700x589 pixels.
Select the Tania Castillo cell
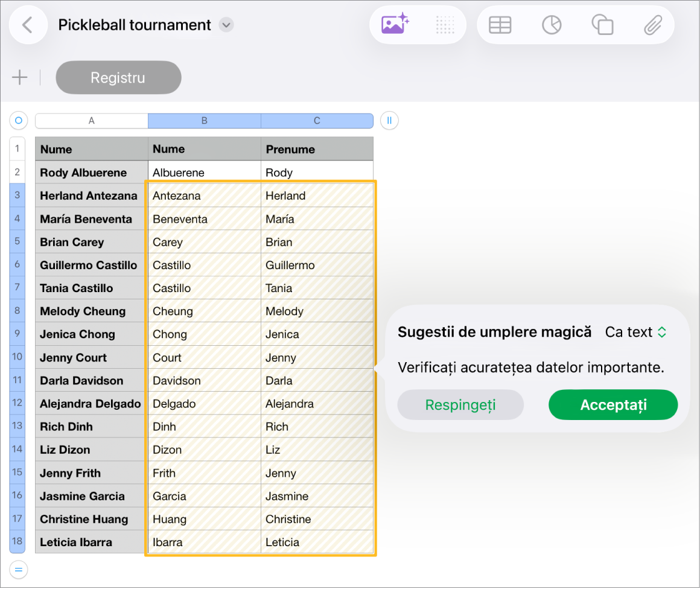coord(92,288)
